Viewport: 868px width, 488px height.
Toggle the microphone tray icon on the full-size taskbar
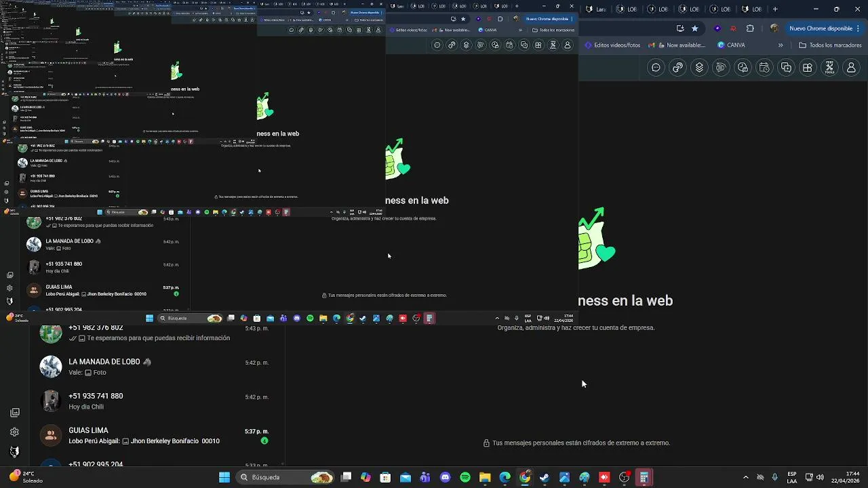pos(774,477)
